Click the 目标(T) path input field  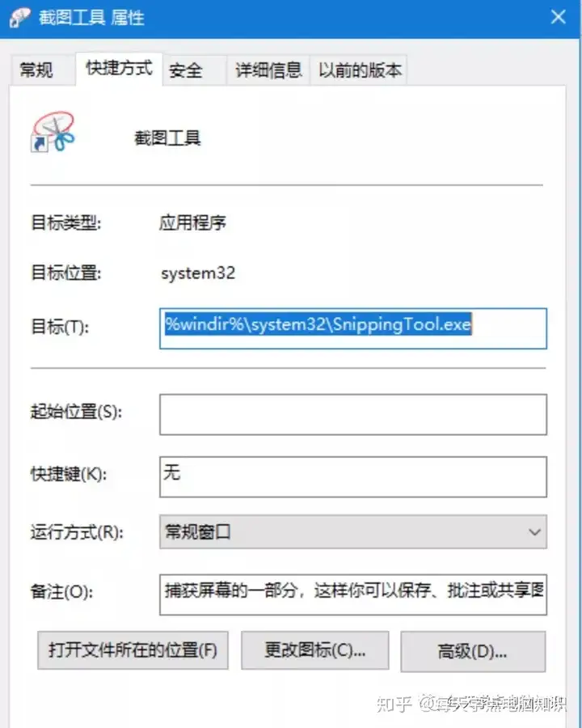(353, 328)
